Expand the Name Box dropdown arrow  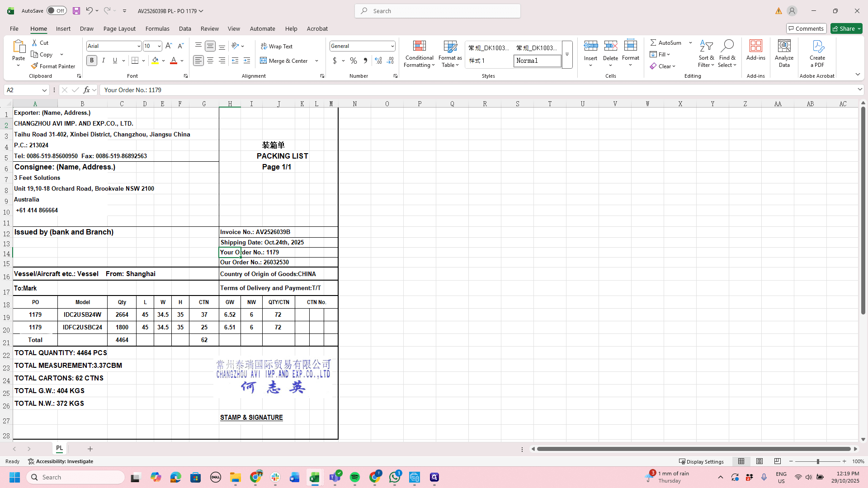point(44,90)
